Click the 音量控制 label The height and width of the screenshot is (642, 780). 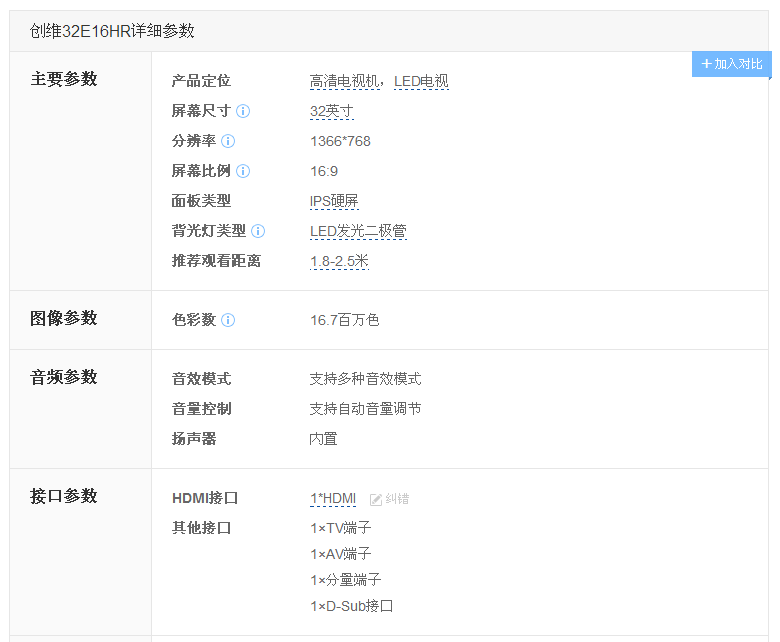(201, 409)
